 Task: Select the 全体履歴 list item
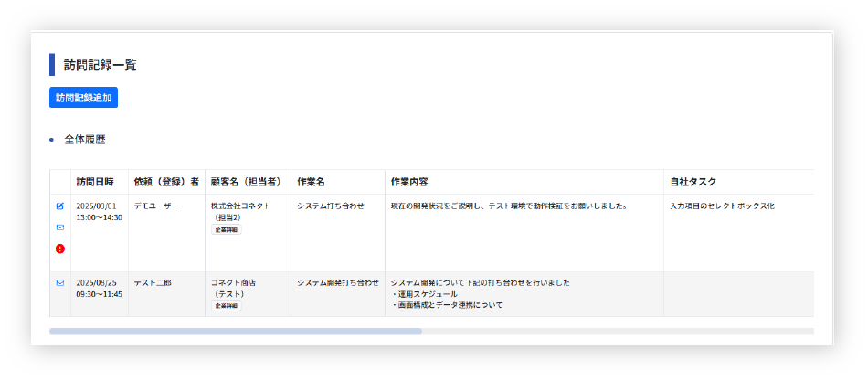(x=85, y=140)
